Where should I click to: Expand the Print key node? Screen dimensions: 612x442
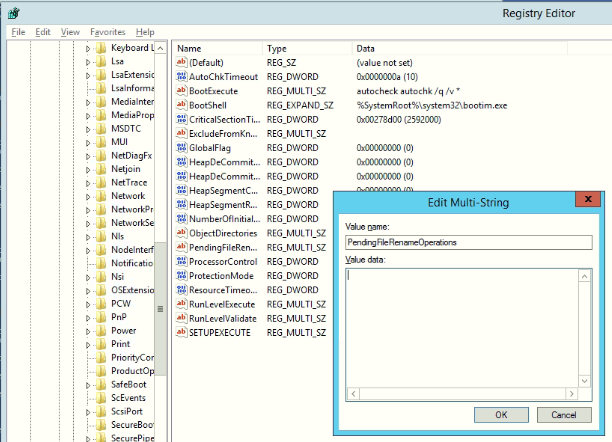pos(88,345)
